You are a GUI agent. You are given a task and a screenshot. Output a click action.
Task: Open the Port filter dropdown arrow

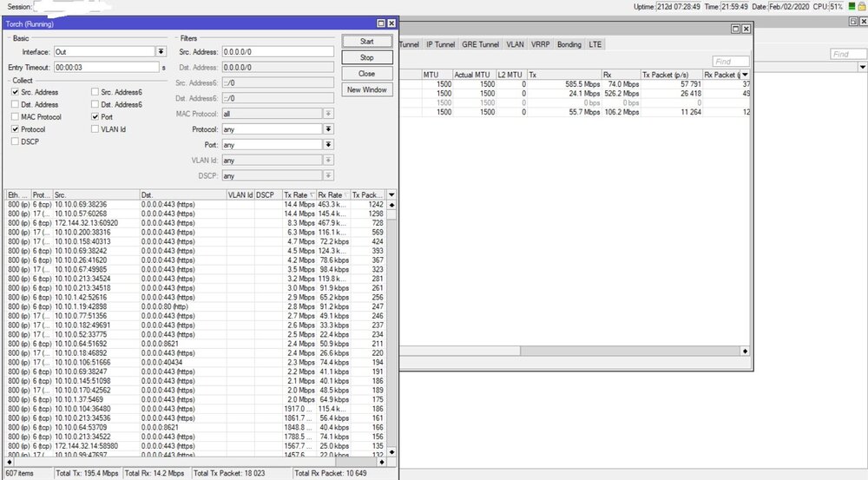(x=328, y=144)
